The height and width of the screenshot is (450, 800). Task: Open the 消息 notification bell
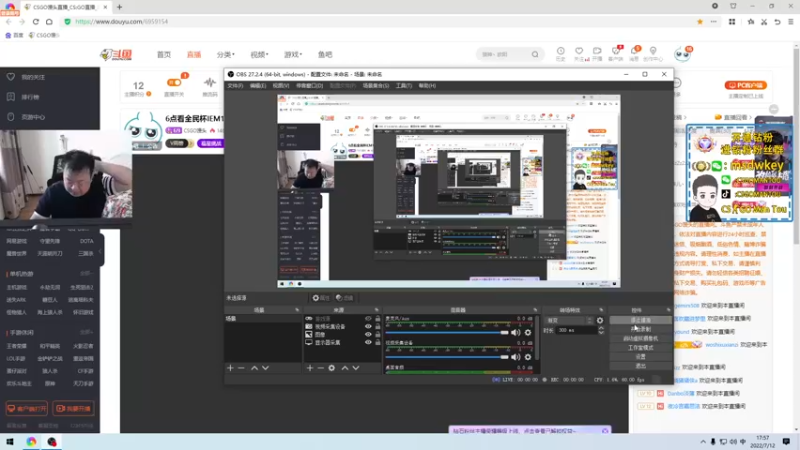pyautogui.click(x=634, y=51)
